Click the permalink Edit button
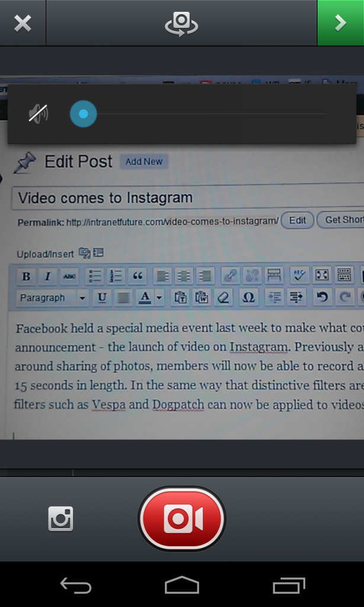Viewport: 364px width, 607px height. [297, 220]
